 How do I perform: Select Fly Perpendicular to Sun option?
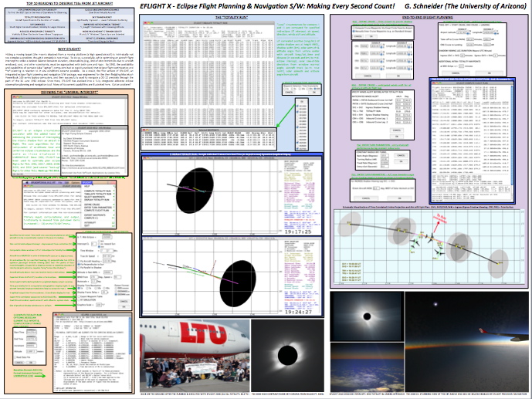(x=79, y=265)
